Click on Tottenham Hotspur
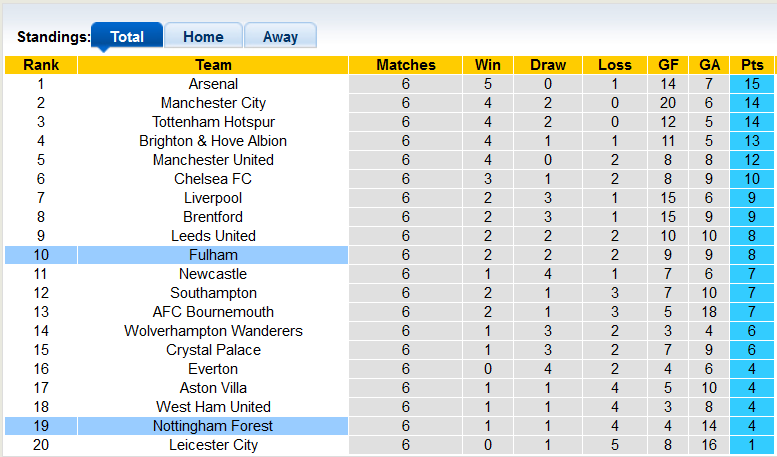The width and height of the screenshot is (777, 457). [x=213, y=122]
